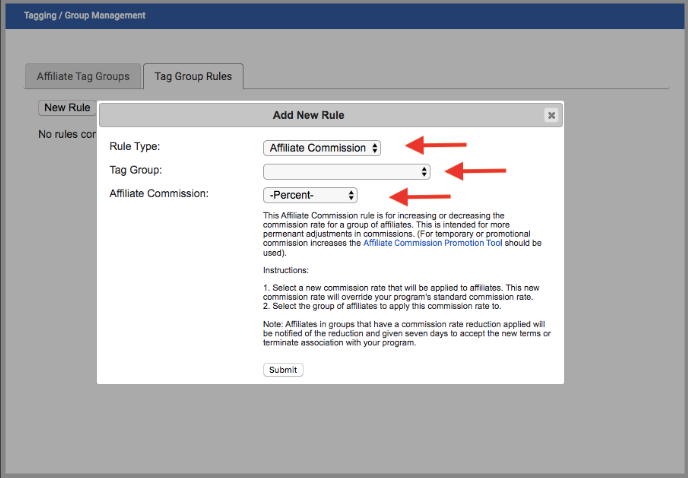Click the New Rule button
The image size is (688, 478).
coord(67,108)
